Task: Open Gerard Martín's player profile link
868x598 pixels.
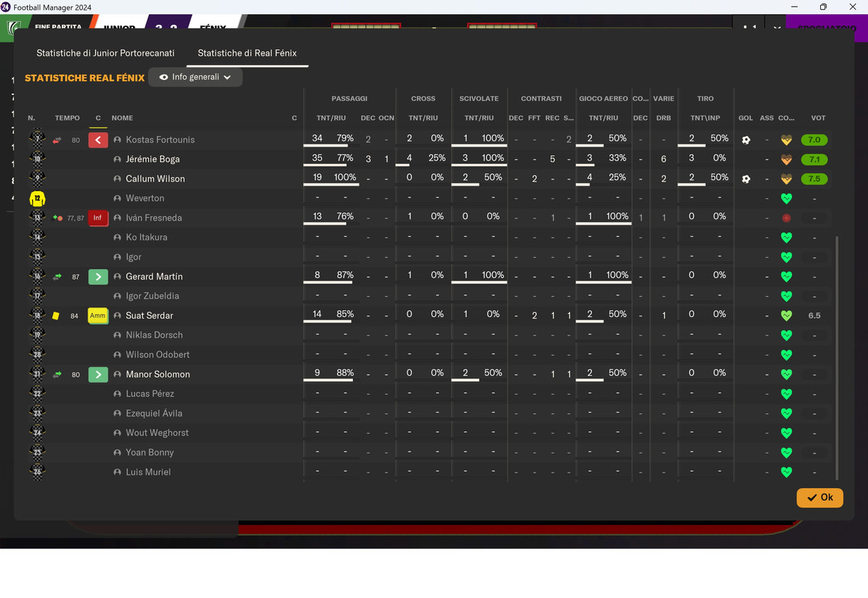Action: pos(155,277)
